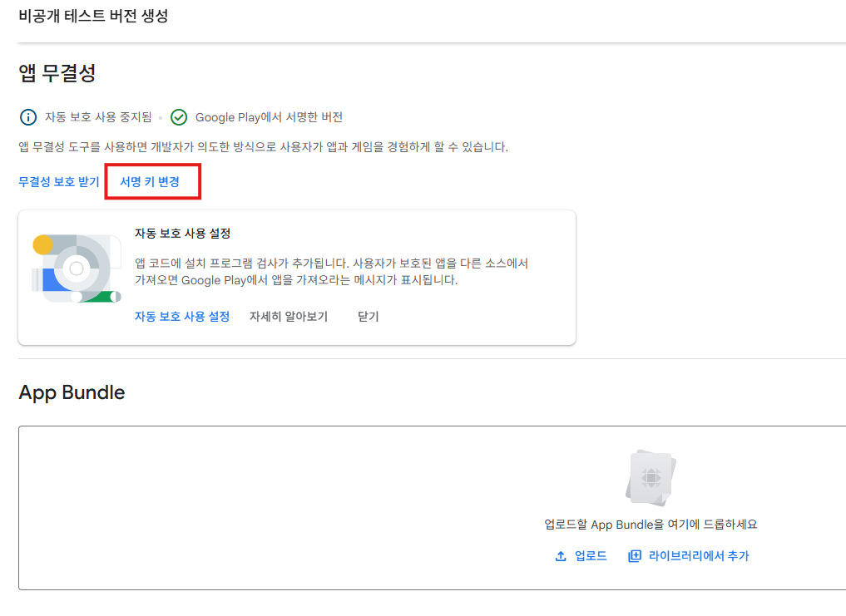Click the App Bundle document icon in drop zone
The width and height of the screenshot is (846, 616).
coord(651,478)
